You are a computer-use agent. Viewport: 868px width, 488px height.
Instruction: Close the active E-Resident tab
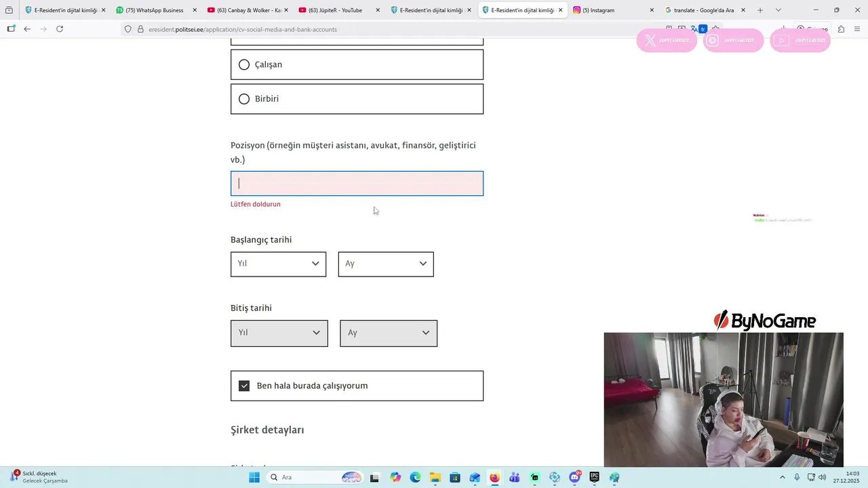[x=560, y=10]
